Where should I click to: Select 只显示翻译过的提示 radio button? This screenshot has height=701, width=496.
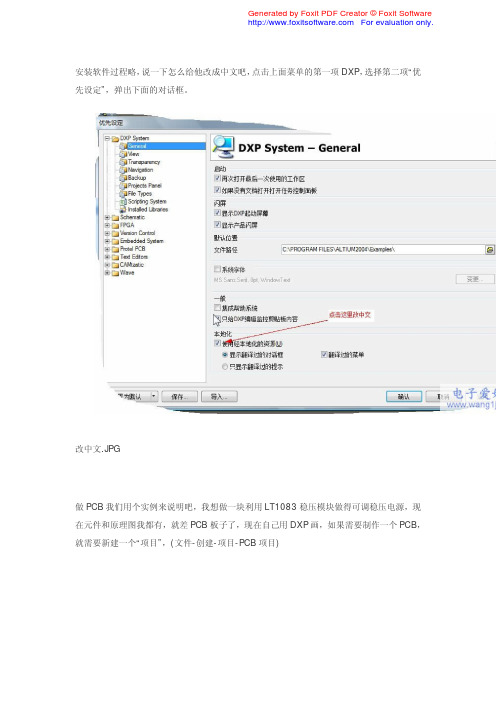225,367
